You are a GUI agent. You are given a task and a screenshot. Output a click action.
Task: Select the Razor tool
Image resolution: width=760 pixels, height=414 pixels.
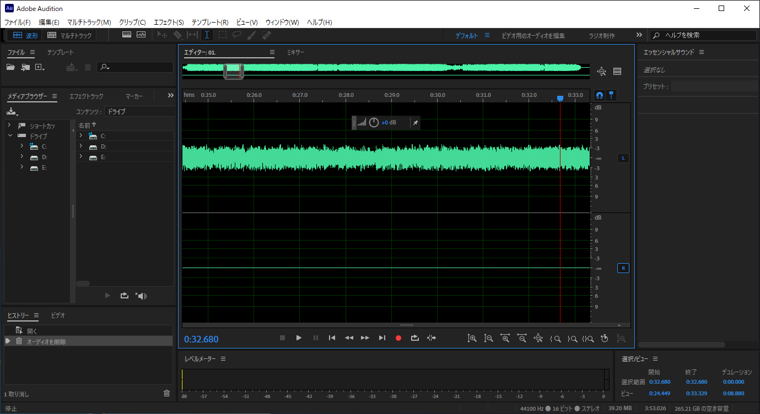click(177, 35)
